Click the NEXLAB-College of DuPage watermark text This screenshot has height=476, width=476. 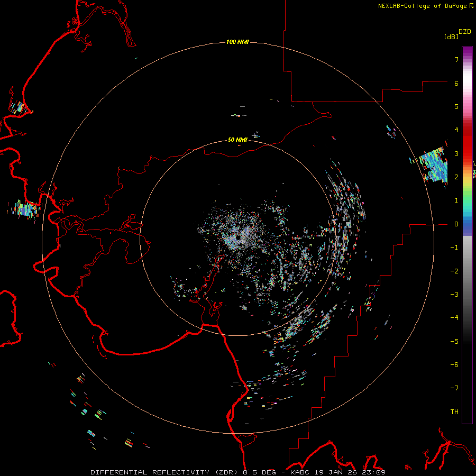click(x=422, y=6)
